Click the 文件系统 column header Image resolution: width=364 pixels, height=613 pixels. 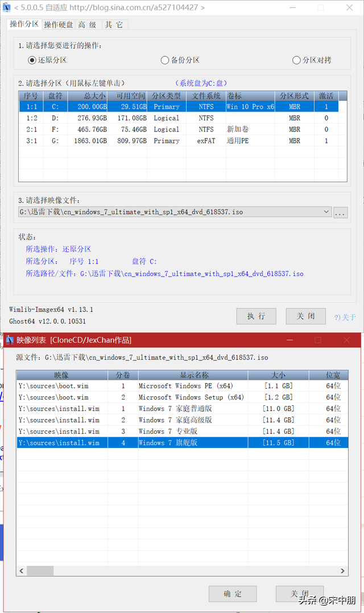click(x=206, y=96)
